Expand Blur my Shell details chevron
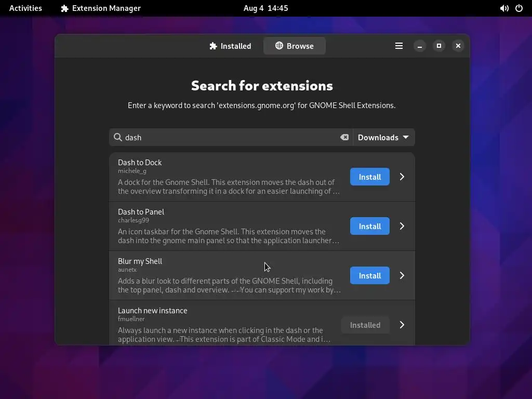Screen dimensions: 532x399 402,275
